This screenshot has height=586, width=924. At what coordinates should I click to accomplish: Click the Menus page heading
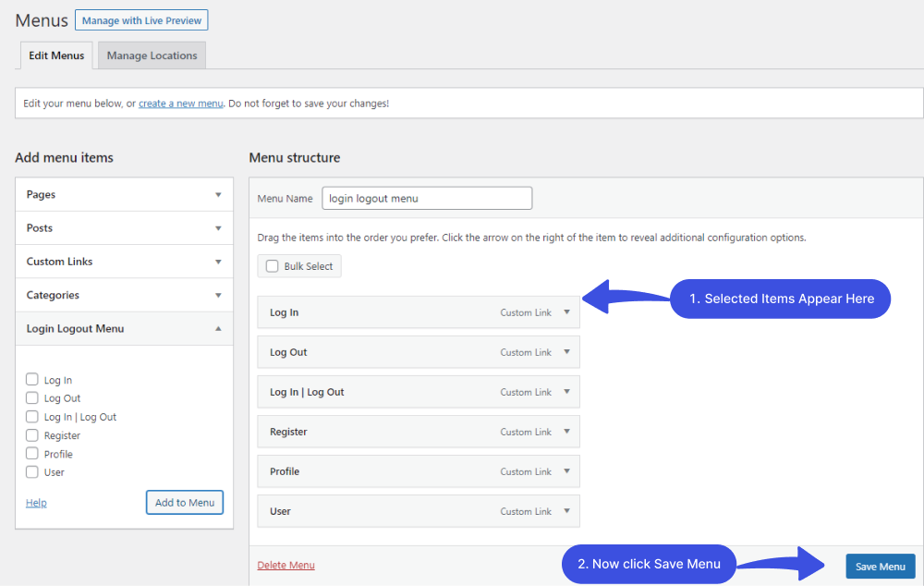42,20
